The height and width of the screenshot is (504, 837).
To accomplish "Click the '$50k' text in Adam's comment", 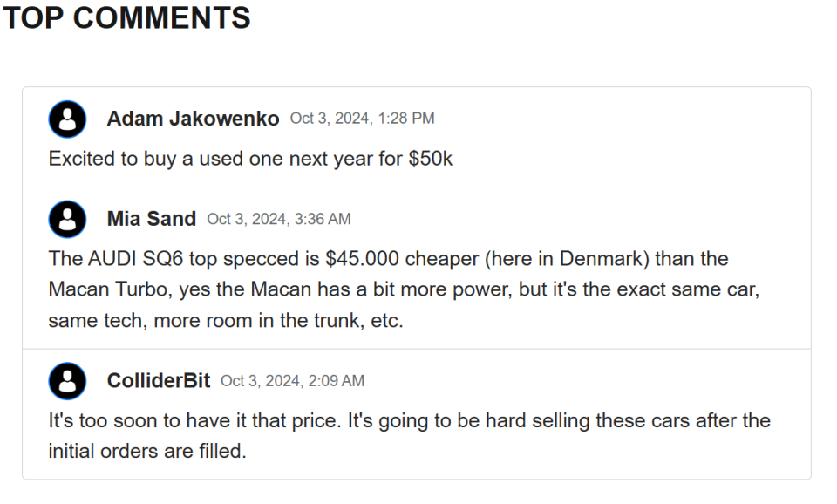I will (430, 159).
